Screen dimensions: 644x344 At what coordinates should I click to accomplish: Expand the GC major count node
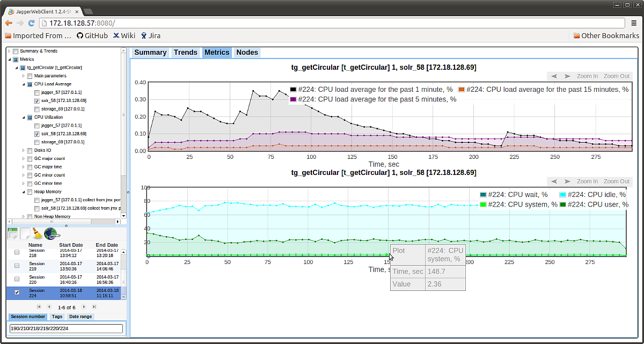click(23, 159)
